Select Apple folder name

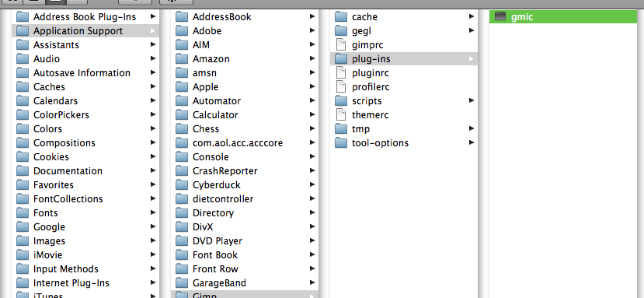pyautogui.click(x=205, y=87)
